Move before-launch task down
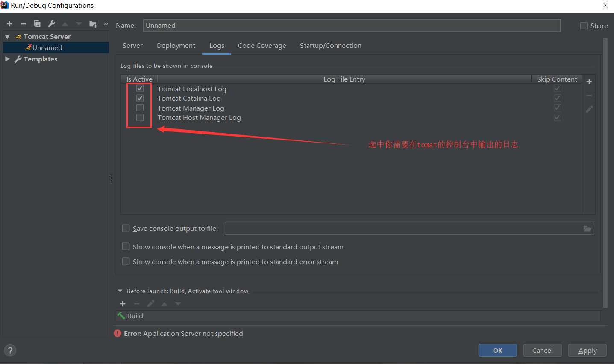 178,304
